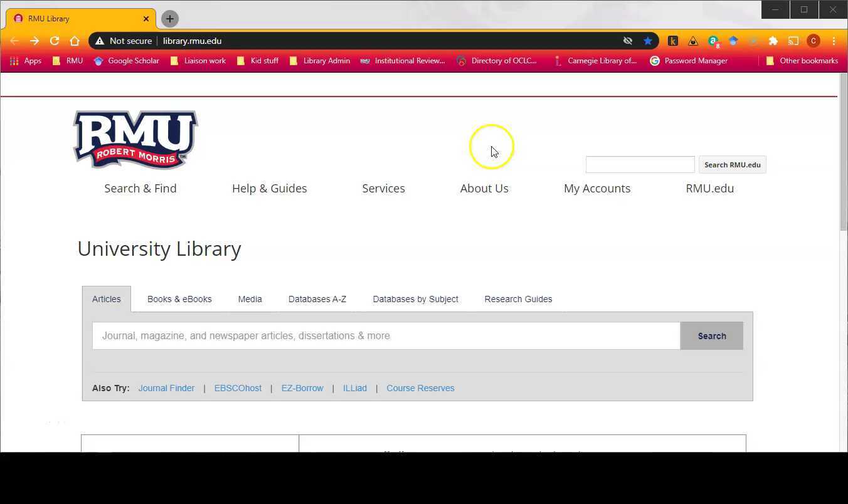The height and width of the screenshot is (504, 848).
Task: Expand the Other bookmarks folder
Action: 803,61
